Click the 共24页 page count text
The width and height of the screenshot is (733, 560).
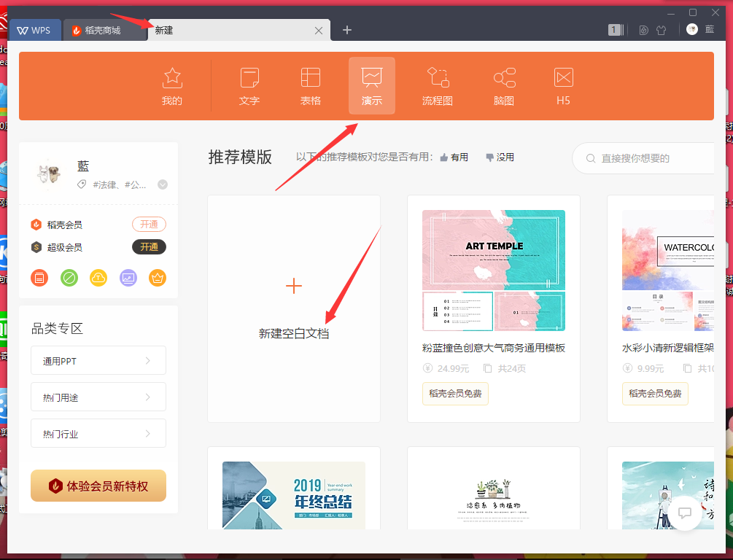click(511, 369)
